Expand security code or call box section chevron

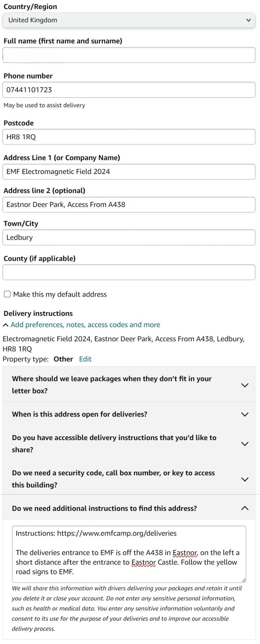tap(245, 479)
